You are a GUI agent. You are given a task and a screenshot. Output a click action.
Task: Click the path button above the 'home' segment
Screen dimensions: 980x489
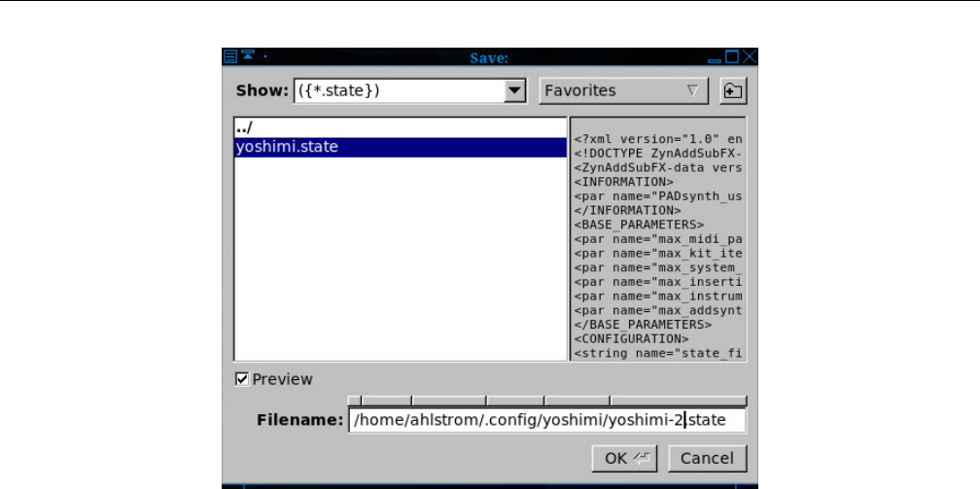click(x=386, y=401)
